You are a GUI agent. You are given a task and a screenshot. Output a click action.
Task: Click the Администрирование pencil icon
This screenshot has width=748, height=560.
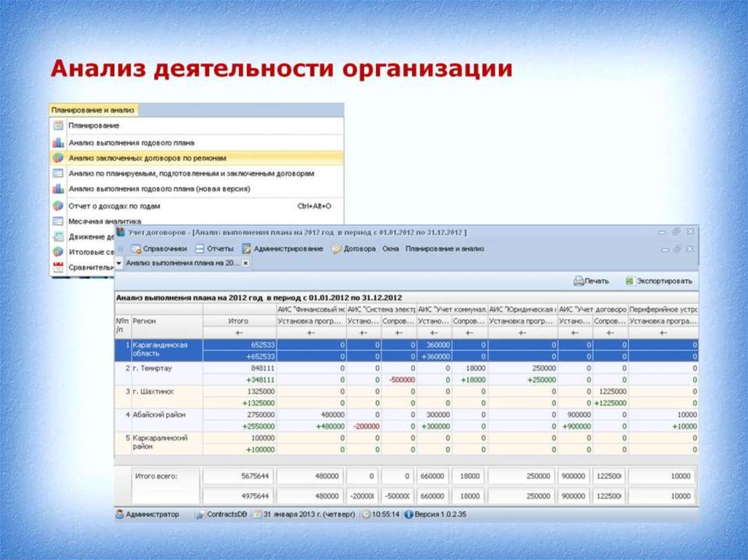coord(247,249)
